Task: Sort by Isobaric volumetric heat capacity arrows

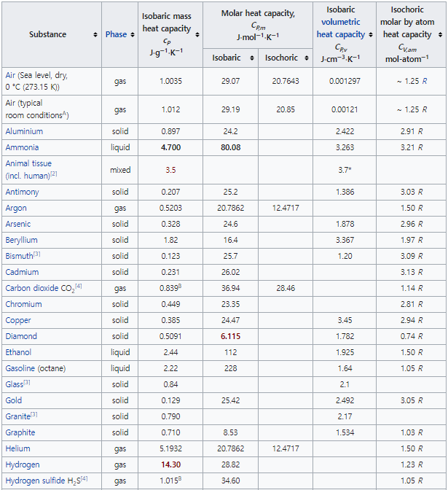Action: point(371,35)
